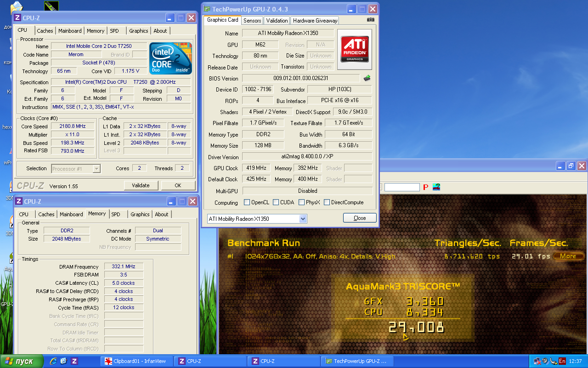
Task: Open Memory tab in top CPU-Z window
Action: click(x=96, y=31)
